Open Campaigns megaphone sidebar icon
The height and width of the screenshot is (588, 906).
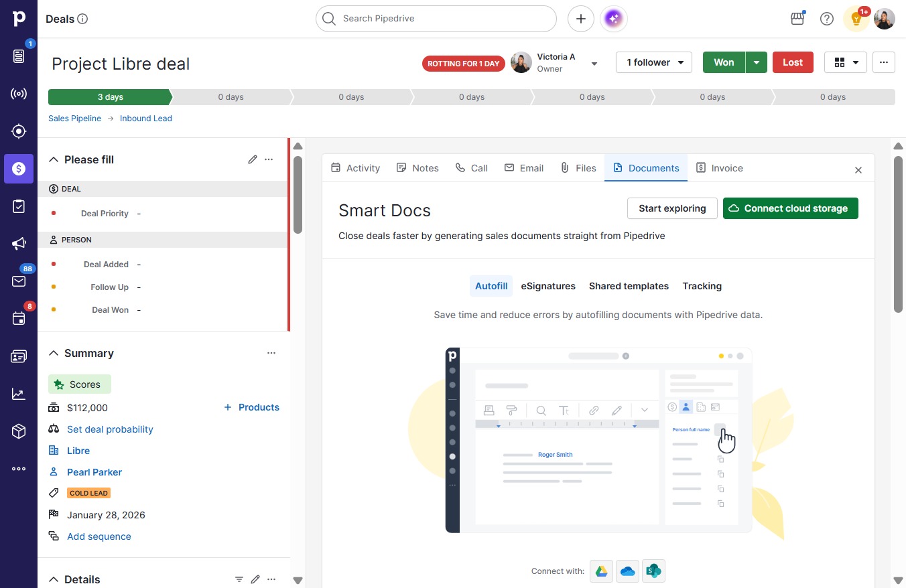tap(19, 244)
